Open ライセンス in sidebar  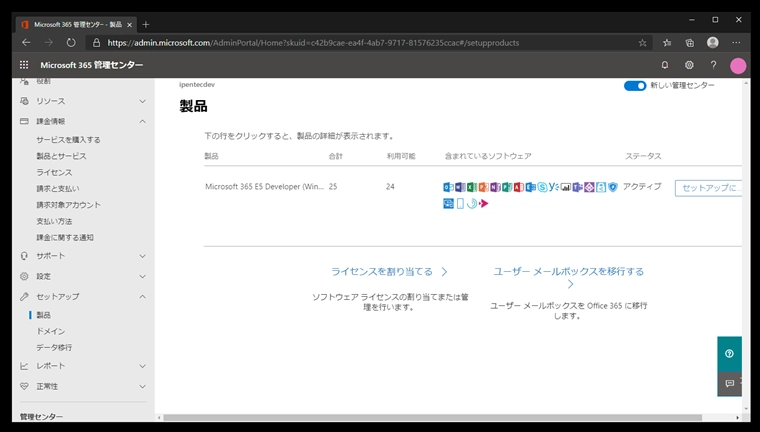54,172
